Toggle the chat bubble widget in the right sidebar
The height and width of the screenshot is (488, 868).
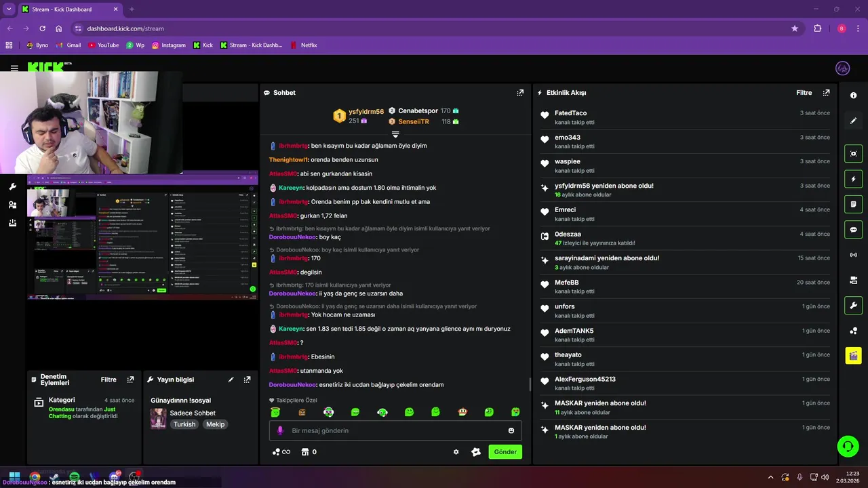[x=853, y=229]
